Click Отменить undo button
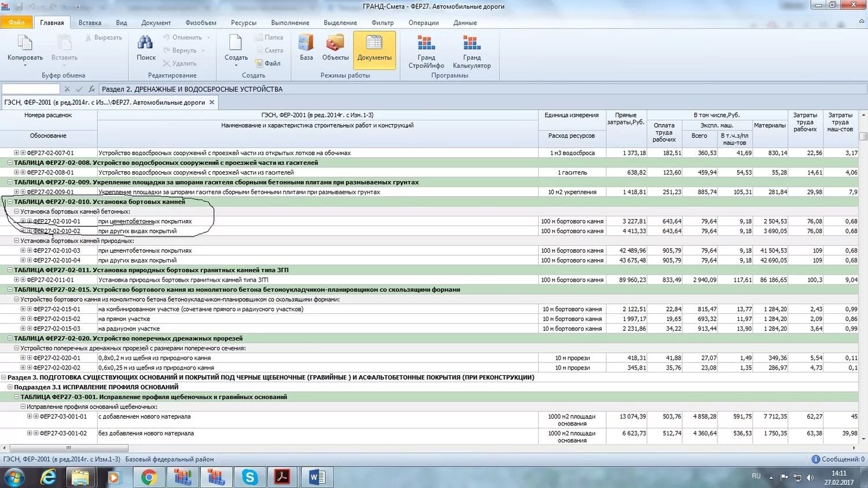 pyautogui.click(x=182, y=38)
